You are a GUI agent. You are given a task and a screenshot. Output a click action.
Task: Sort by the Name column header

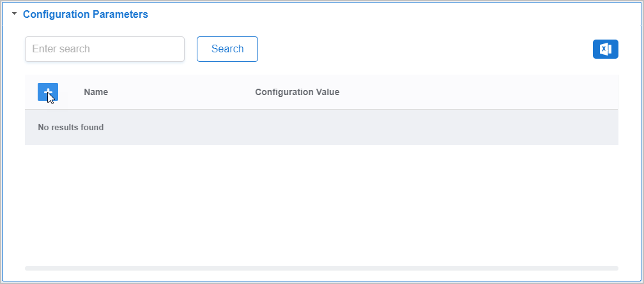(96, 92)
